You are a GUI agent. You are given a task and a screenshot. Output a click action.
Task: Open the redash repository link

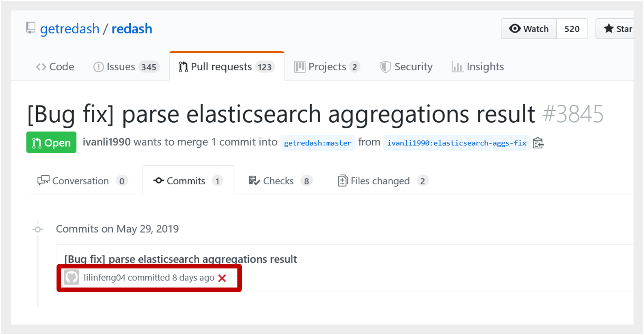point(132,29)
